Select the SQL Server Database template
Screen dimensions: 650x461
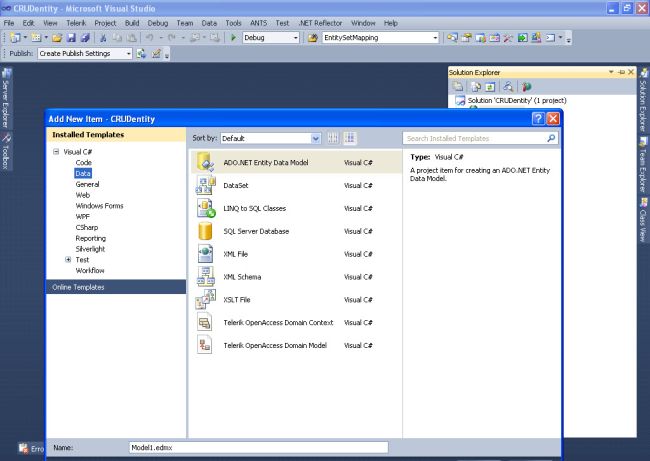pos(256,231)
